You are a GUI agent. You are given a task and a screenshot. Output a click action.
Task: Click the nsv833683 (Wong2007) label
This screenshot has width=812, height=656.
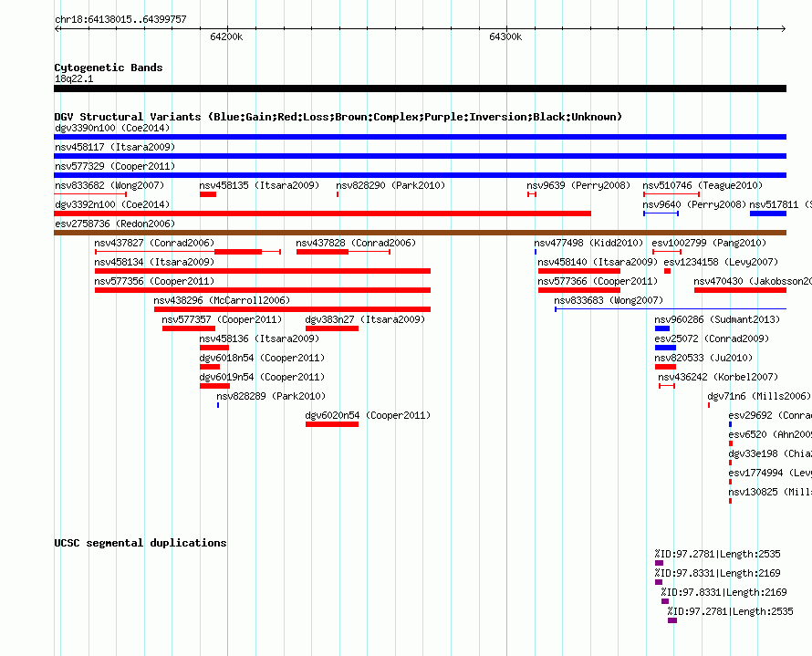pos(609,300)
